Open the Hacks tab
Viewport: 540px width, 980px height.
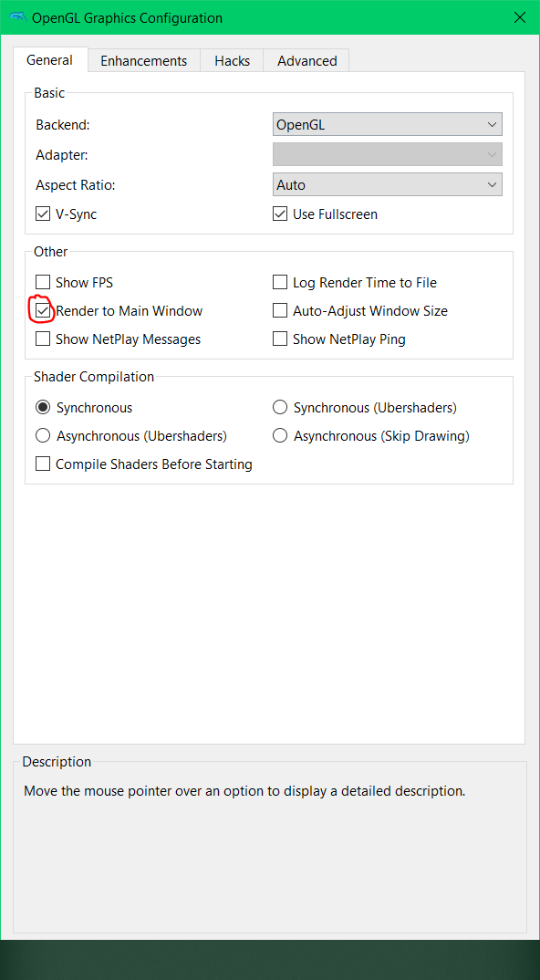pyautogui.click(x=232, y=60)
